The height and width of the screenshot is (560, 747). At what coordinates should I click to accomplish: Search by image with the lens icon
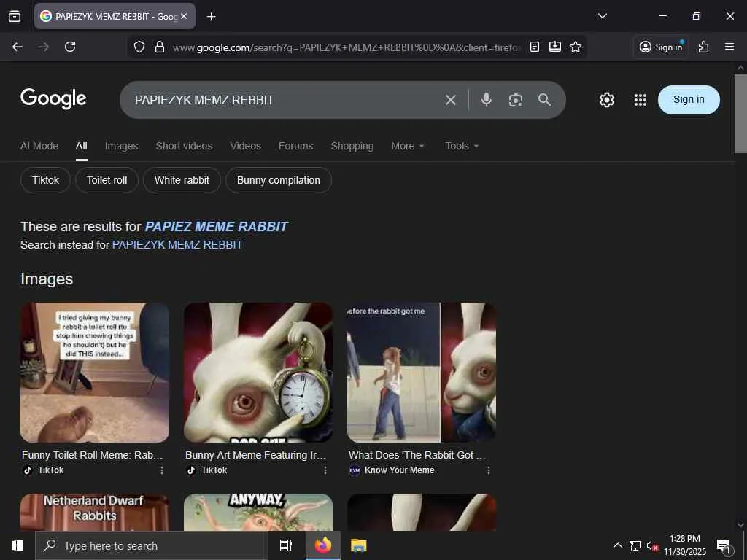pyautogui.click(x=516, y=100)
